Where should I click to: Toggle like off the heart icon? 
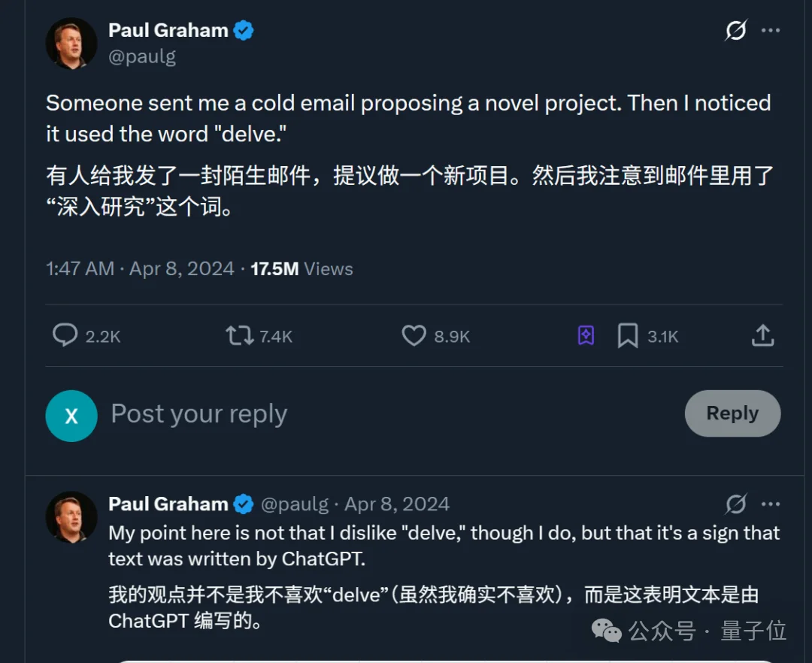coord(414,336)
